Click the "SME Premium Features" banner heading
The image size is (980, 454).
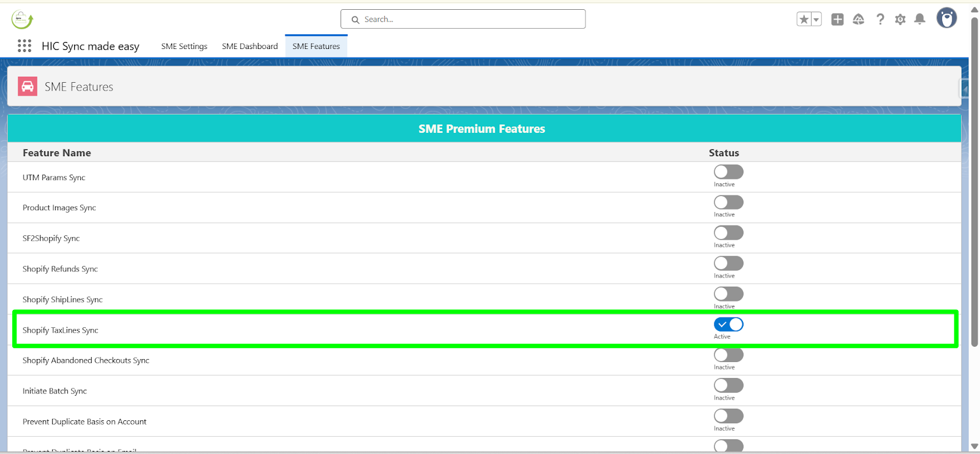pos(482,129)
